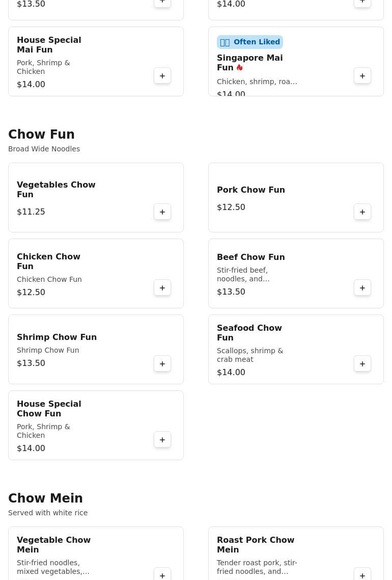The width and height of the screenshot is (392, 580).
Task: Add Roast Pork Chow Mein to cart
Action: [362, 575]
